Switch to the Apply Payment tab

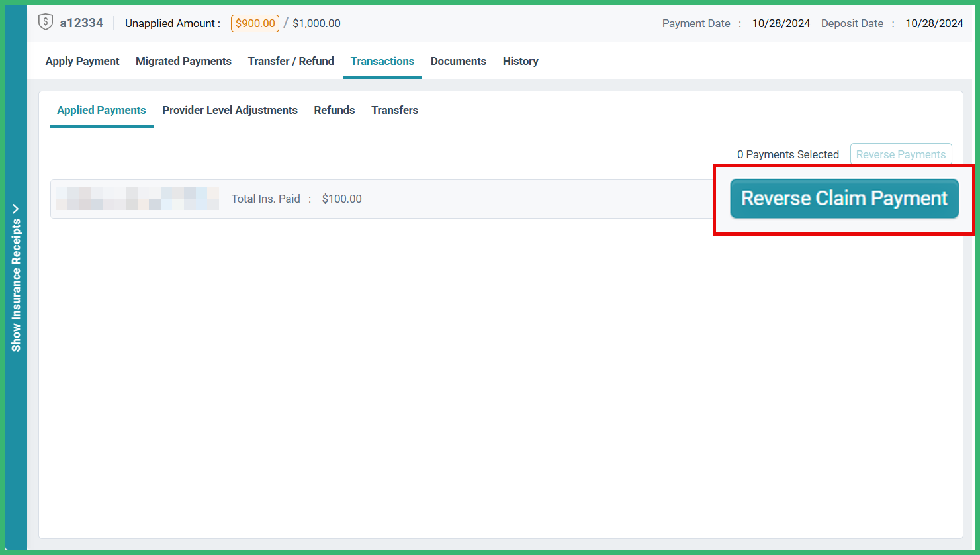[x=82, y=61]
